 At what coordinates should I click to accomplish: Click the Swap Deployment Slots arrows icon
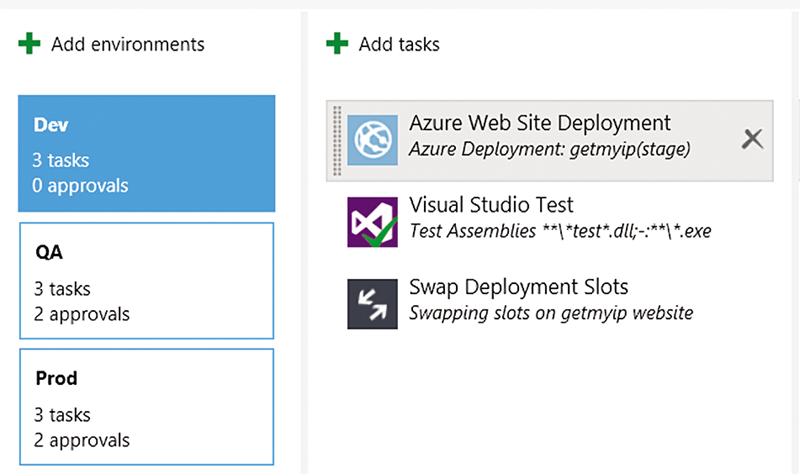(372, 304)
